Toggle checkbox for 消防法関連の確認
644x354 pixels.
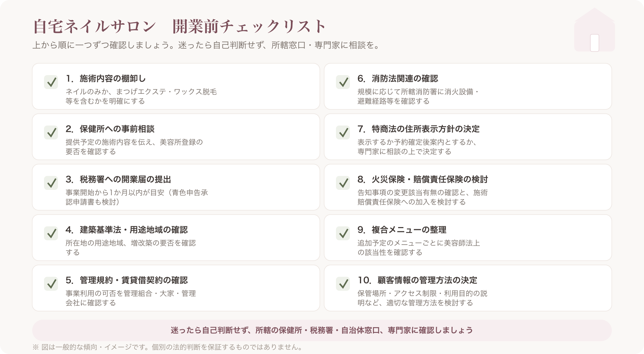343,82
